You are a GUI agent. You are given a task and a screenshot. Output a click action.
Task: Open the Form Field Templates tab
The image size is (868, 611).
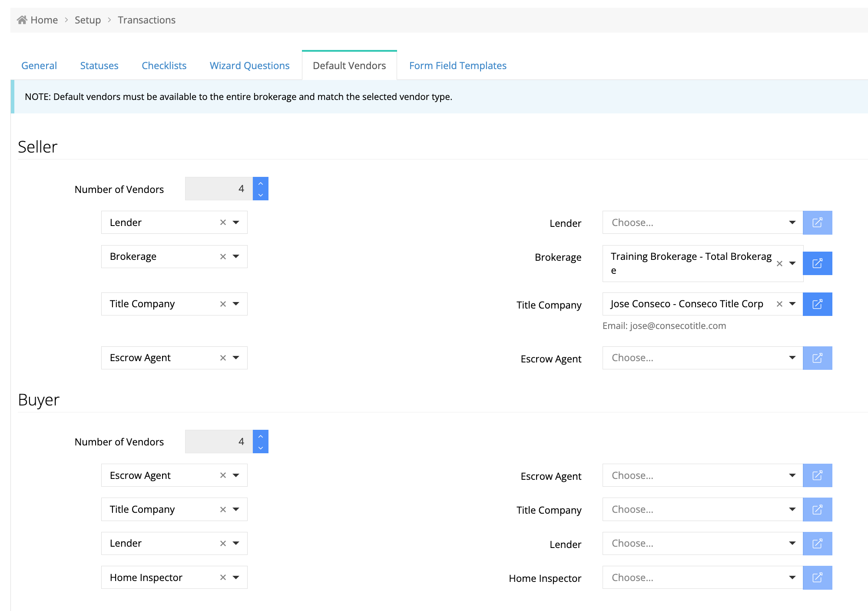click(x=457, y=66)
